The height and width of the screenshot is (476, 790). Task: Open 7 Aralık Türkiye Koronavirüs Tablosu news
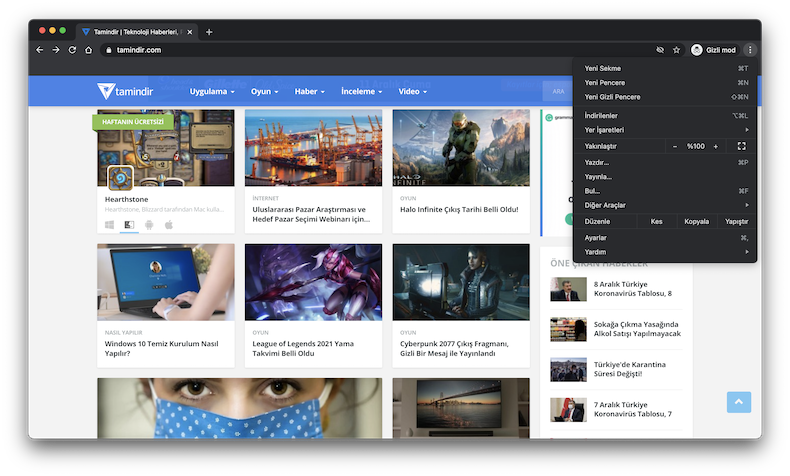(x=632, y=409)
